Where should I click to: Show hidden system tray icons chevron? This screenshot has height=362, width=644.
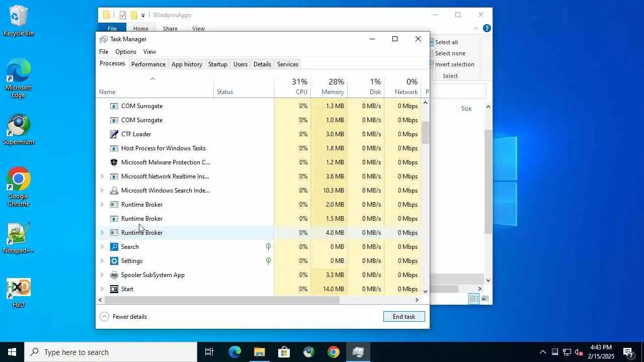(x=542, y=352)
